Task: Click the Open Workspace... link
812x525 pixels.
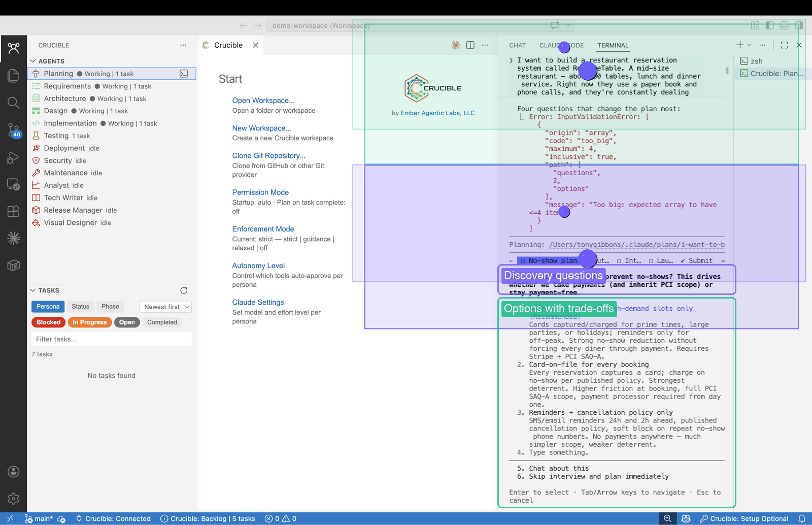Action: (x=263, y=101)
